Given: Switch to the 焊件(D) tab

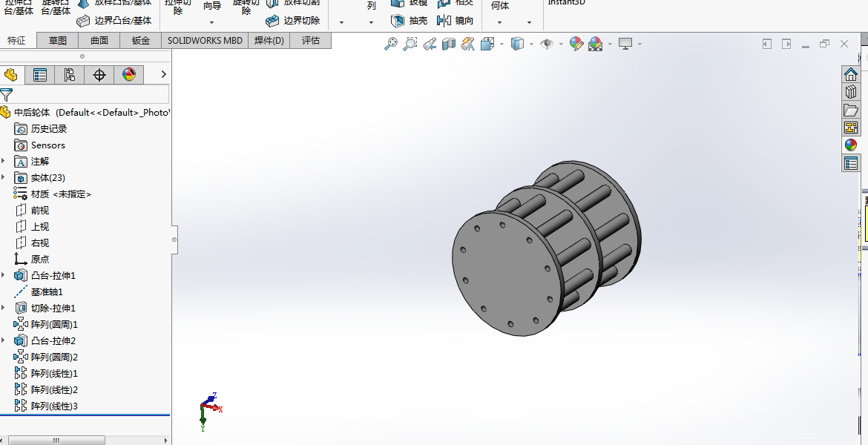Looking at the screenshot, I should 269,40.
